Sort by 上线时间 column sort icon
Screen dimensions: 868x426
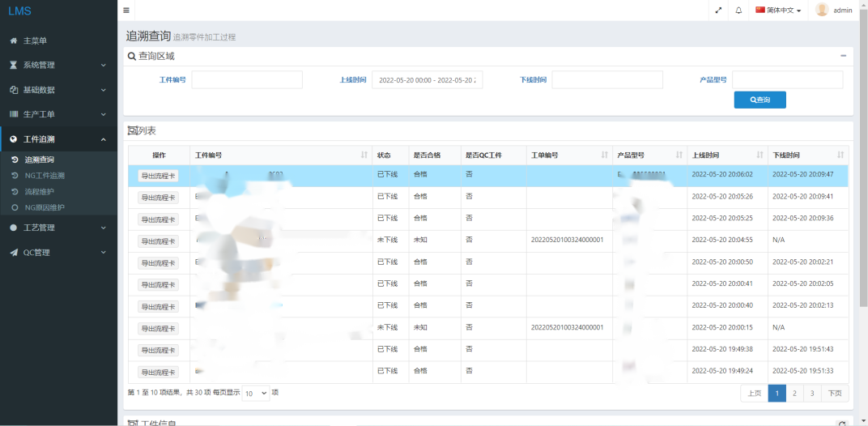click(759, 155)
